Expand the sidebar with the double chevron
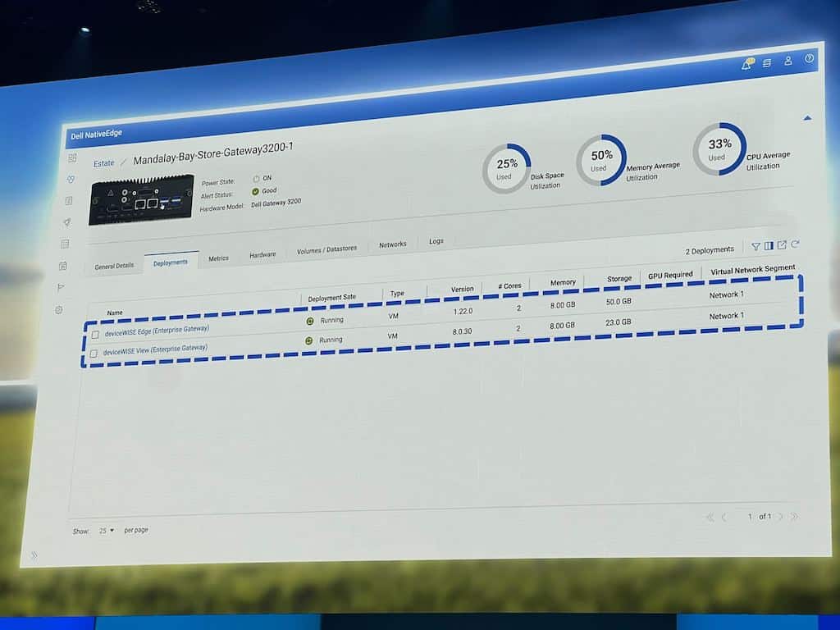The height and width of the screenshot is (630, 840). [x=34, y=555]
